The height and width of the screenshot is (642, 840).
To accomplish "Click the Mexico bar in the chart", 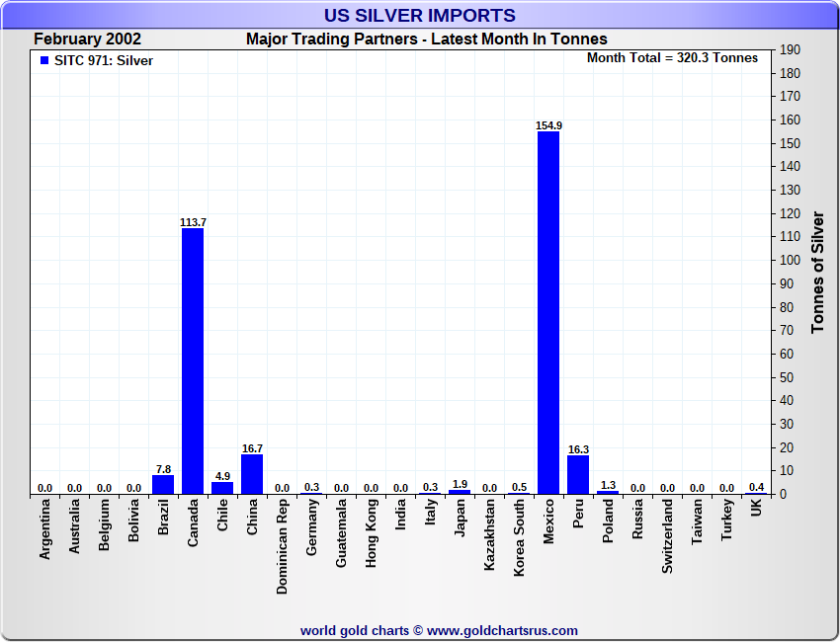I will click(x=548, y=311).
